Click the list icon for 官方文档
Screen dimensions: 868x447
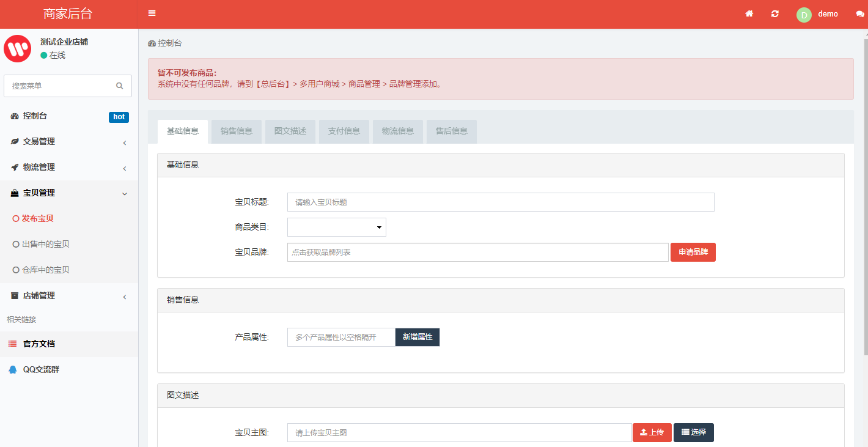12,344
